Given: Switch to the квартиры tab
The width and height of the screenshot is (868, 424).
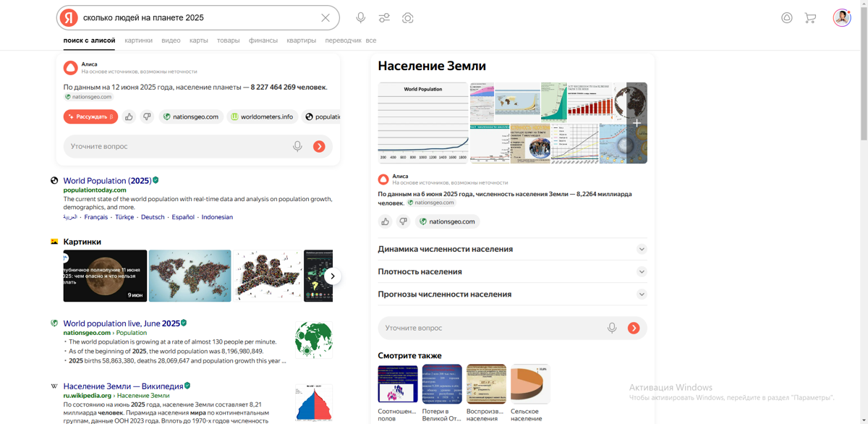Looking at the screenshot, I should tap(302, 41).
